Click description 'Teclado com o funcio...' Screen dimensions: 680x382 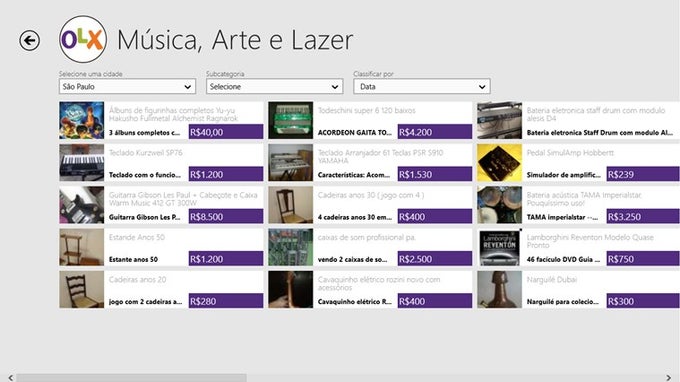tap(145, 175)
